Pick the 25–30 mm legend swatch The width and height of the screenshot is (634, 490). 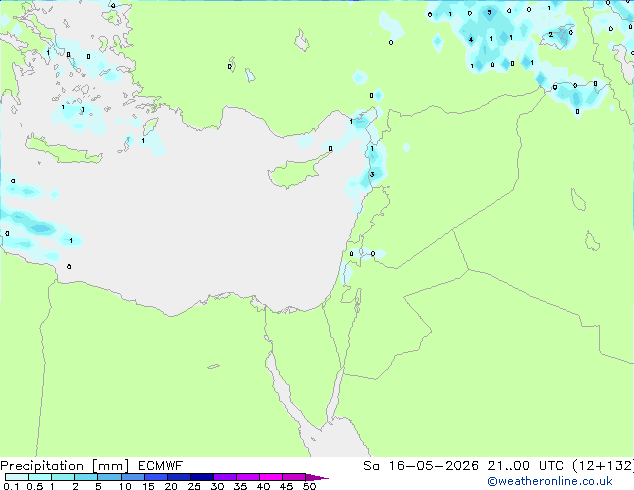point(202,477)
